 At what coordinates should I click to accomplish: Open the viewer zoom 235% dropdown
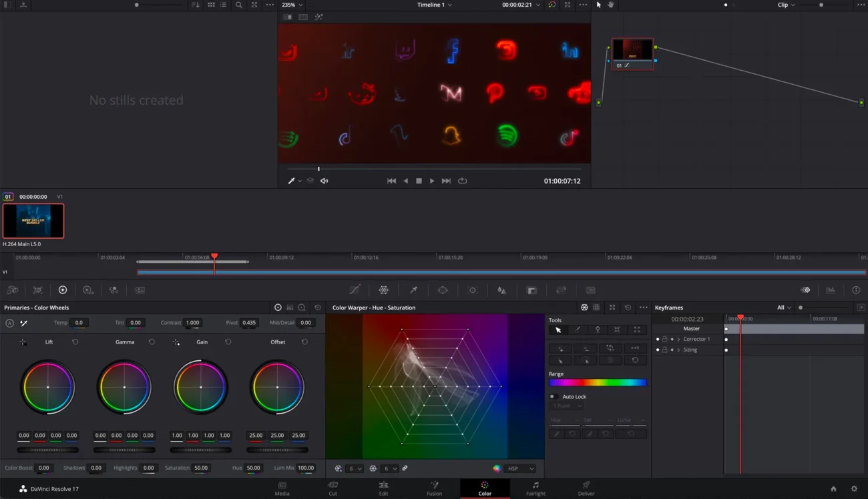[292, 5]
